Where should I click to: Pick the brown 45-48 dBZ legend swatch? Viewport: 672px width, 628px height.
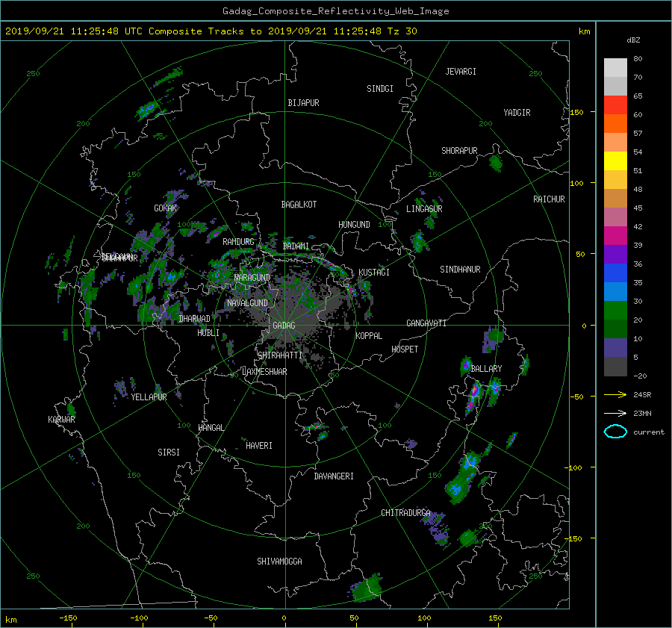tap(615, 198)
